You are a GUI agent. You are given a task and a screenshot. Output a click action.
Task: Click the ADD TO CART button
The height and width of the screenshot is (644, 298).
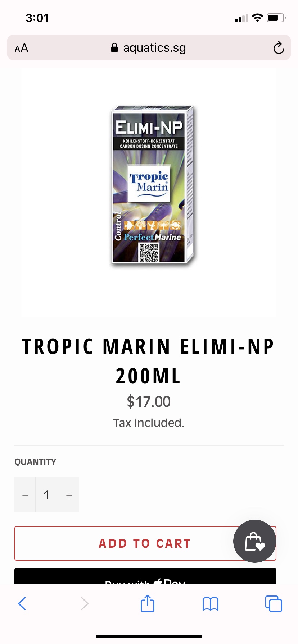(x=145, y=543)
